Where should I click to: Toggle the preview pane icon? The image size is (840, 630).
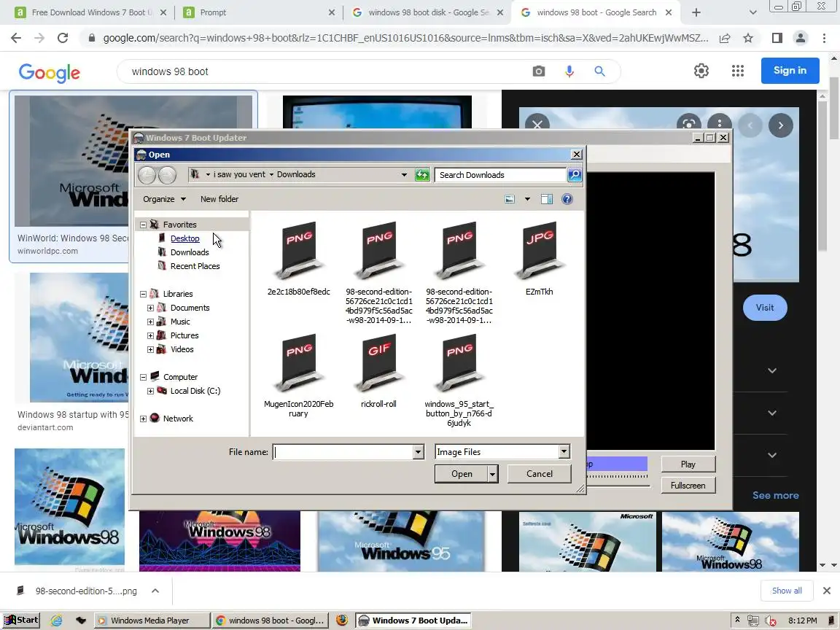pos(546,199)
